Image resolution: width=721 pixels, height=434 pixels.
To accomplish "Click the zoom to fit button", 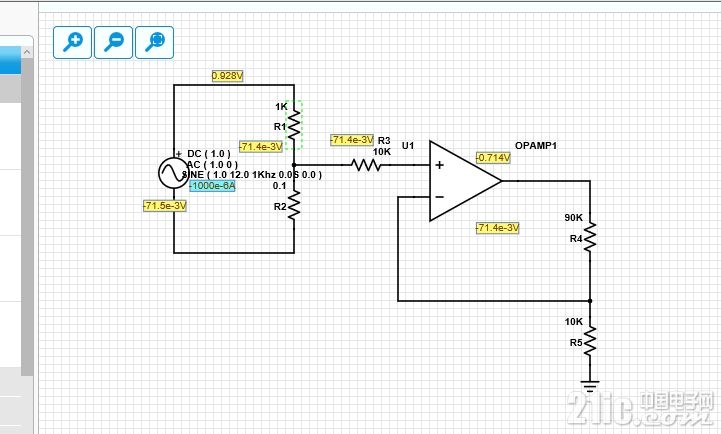I will (154, 42).
